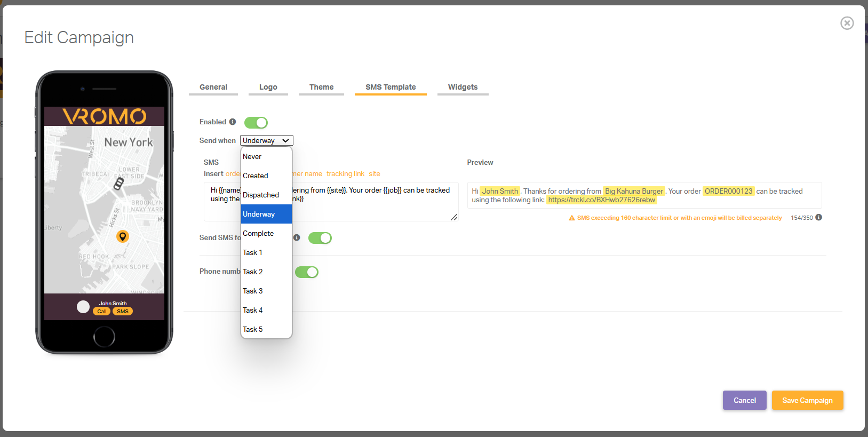Toggle the Send SMS for switch

320,238
